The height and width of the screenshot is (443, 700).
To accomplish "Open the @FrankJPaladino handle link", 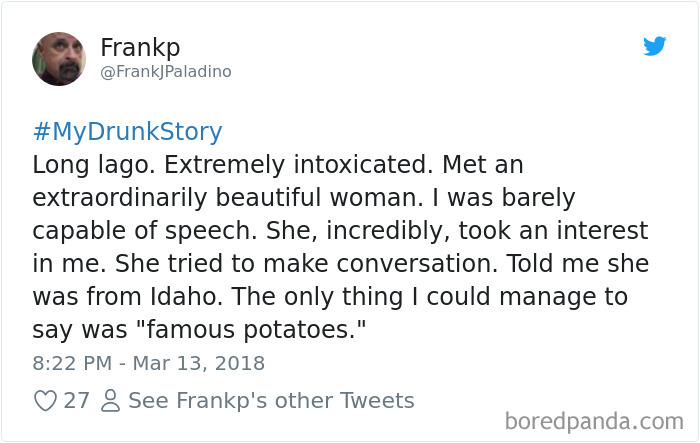I will (x=166, y=72).
